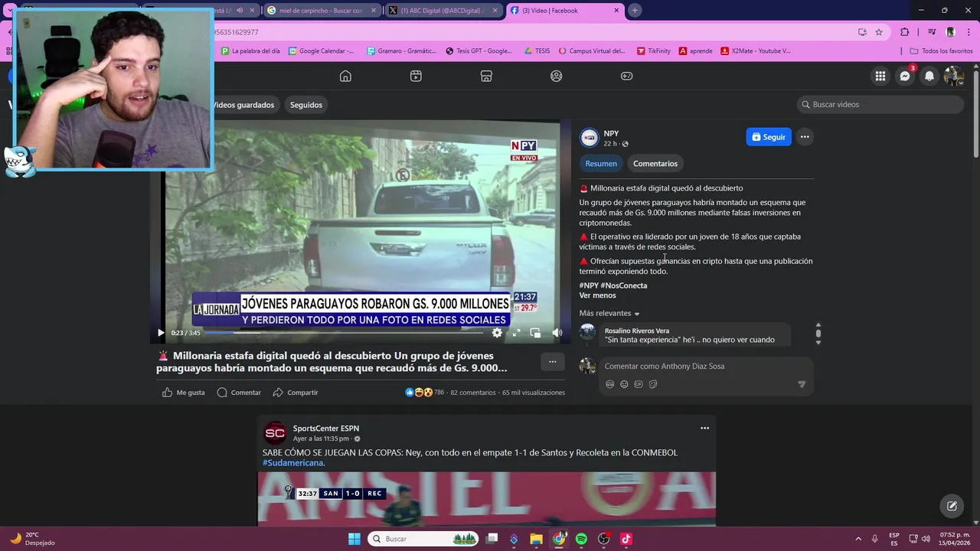Viewport: 980px width, 551px height.
Task: Open SportsCenter ESPN post options menu
Action: pyautogui.click(x=704, y=429)
